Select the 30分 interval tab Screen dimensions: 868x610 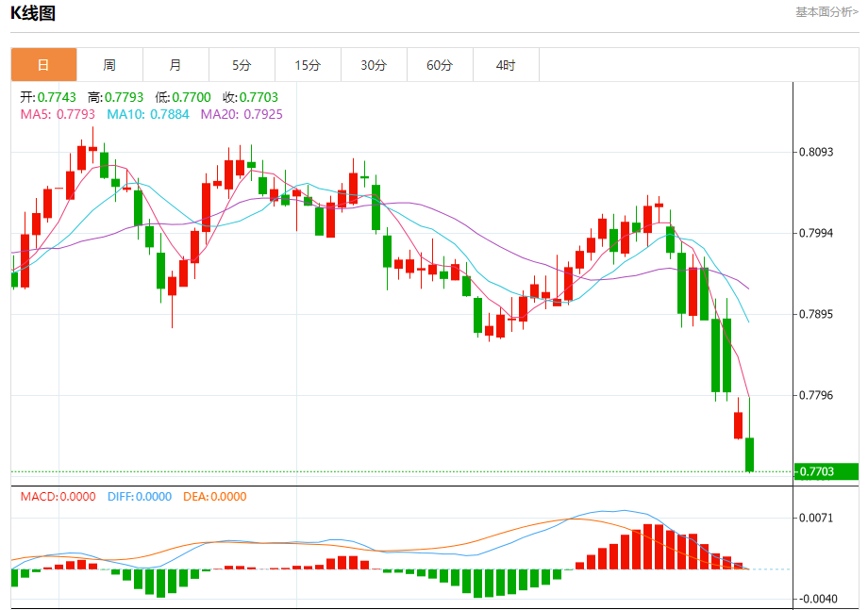pos(374,65)
